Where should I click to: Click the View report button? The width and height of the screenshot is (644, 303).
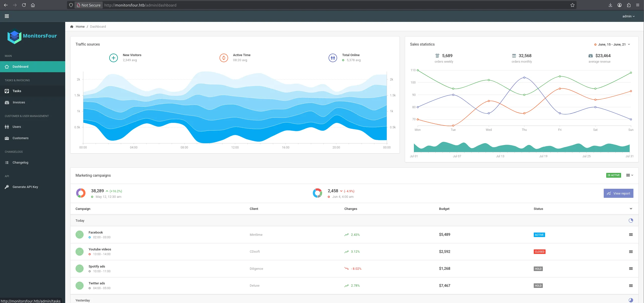[618, 194]
